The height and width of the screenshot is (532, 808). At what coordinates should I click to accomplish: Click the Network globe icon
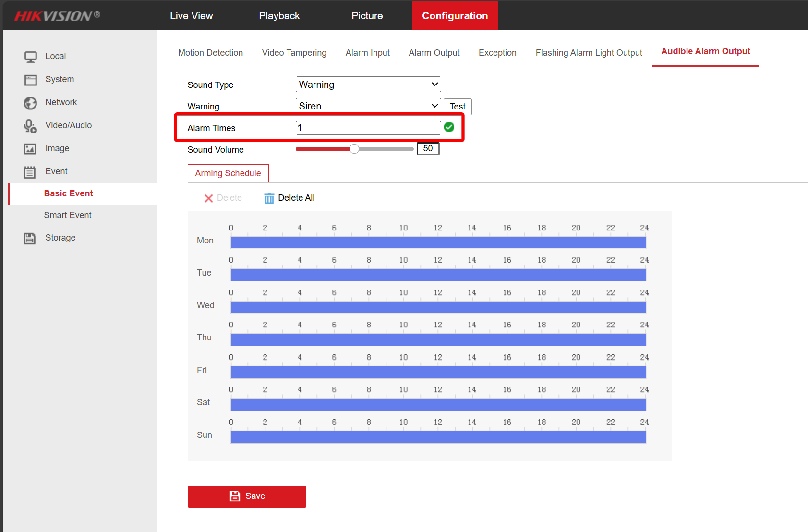pyautogui.click(x=30, y=103)
